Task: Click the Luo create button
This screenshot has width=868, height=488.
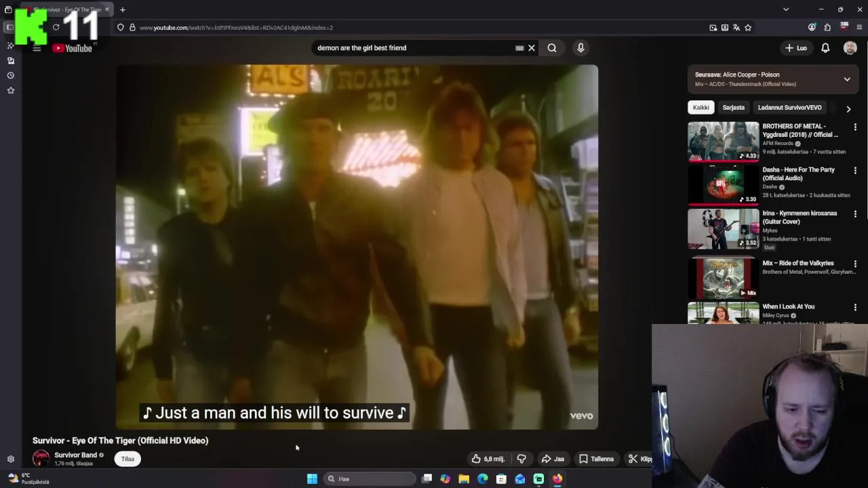Action: pos(796,48)
